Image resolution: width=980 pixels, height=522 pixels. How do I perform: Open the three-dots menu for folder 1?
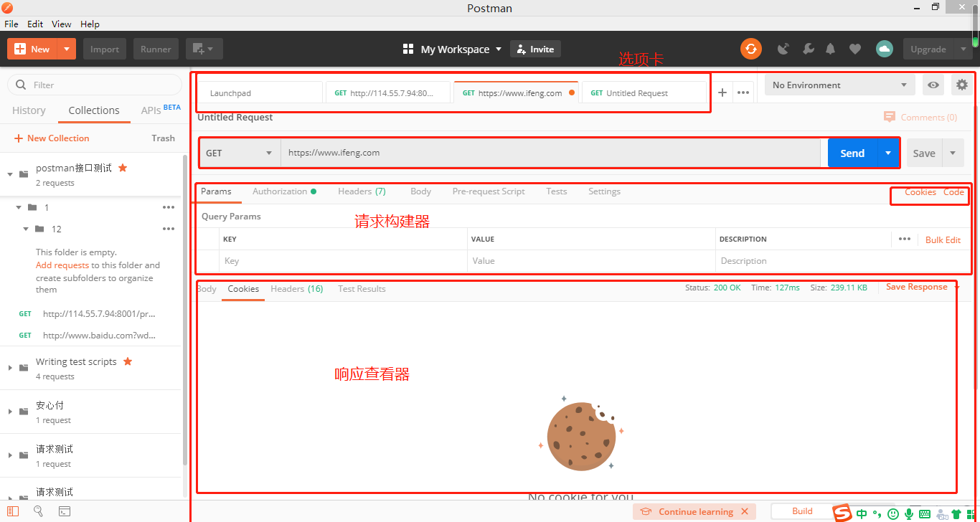coord(169,207)
